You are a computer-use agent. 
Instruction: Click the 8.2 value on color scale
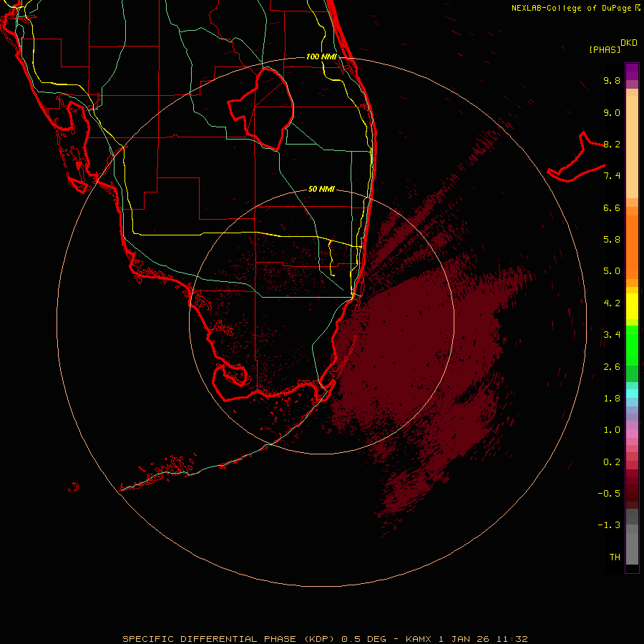(612, 144)
